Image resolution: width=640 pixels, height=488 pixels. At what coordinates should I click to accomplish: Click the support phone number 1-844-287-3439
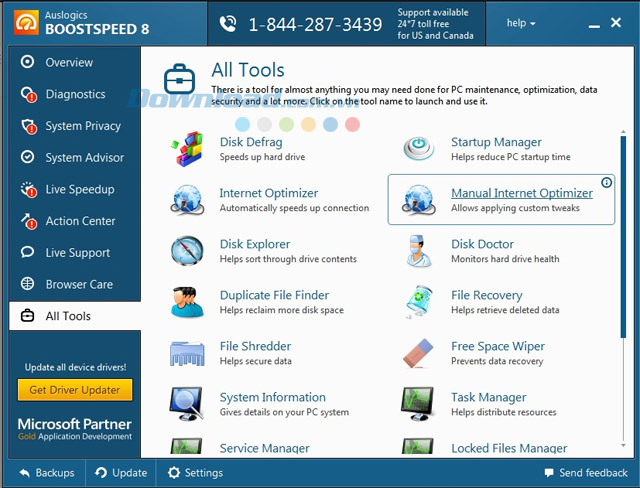[315, 24]
